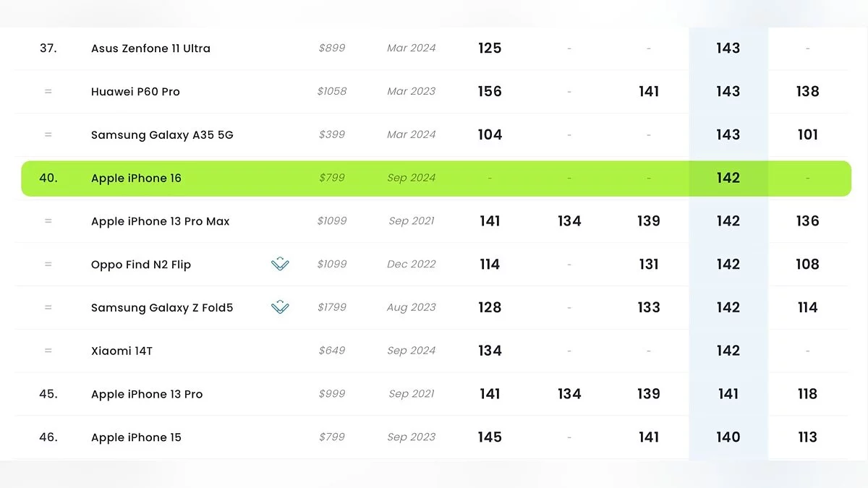The image size is (868, 488).
Task: Open the Huawei P60 Pro link
Action: tap(135, 92)
